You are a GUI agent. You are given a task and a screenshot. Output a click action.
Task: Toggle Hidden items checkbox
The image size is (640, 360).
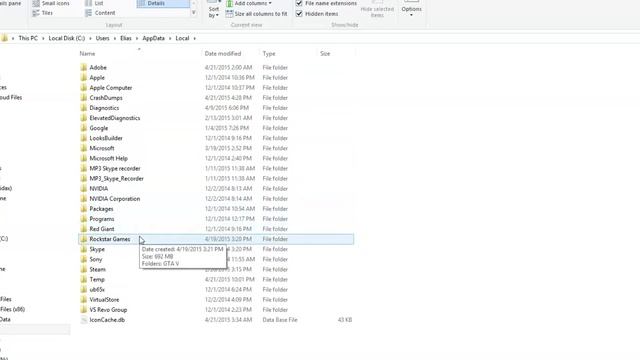tap(299, 14)
